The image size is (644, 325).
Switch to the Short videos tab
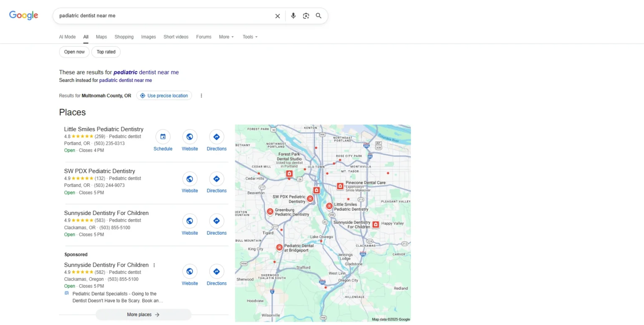tap(176, 37)
